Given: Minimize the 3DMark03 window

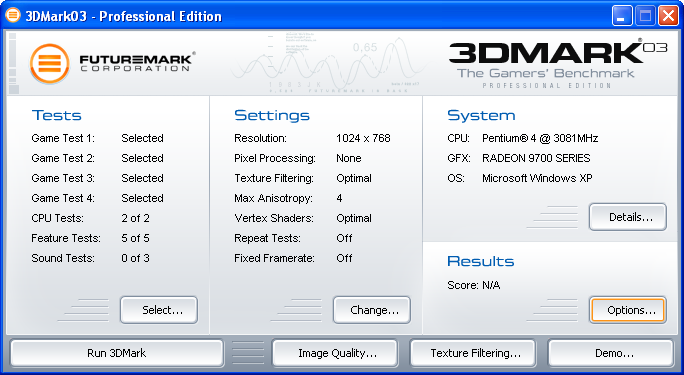Looking at the screenshot, I should click(622, 17).
